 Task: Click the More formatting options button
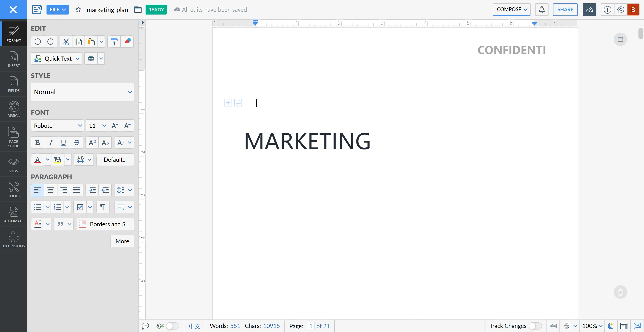pos(122,241)
